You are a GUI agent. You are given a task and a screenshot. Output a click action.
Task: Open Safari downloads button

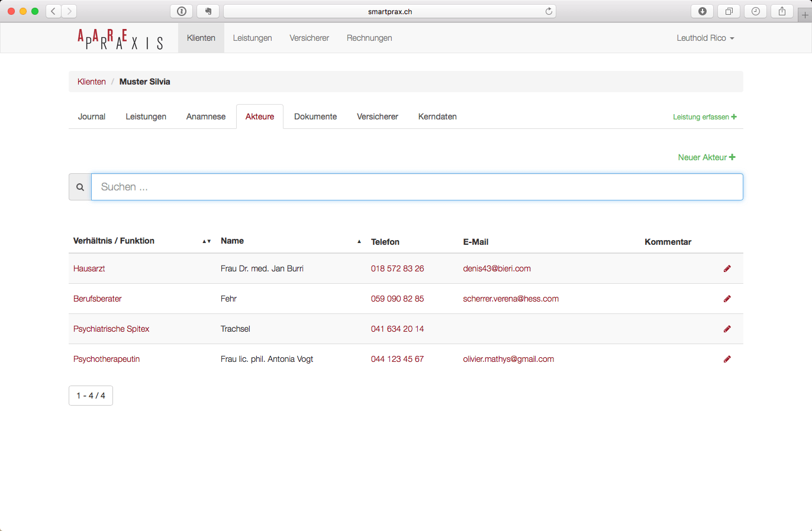pyautogui.click(x=702, y=11)
